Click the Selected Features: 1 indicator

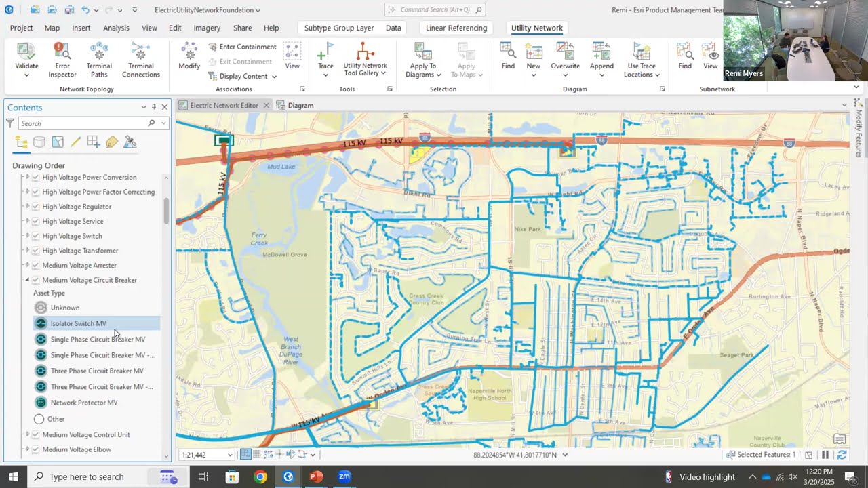(x=760, y=455)
